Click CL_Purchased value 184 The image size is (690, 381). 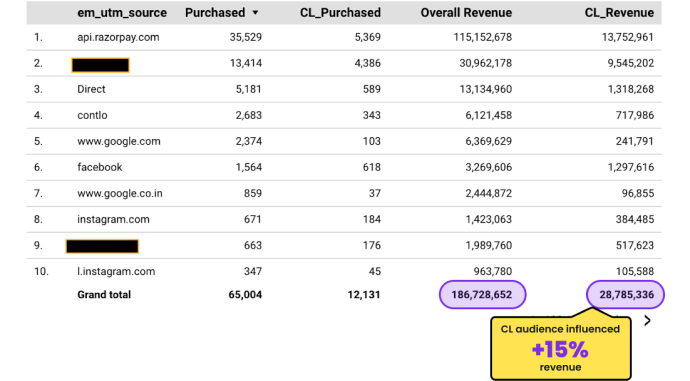point(372,219)
